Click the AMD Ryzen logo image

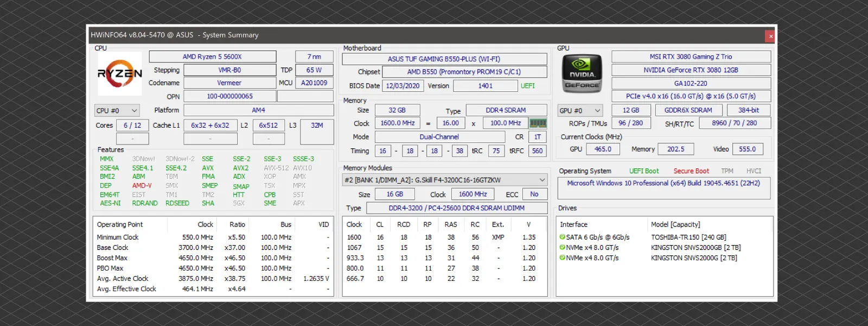click(x=119, y=74)
